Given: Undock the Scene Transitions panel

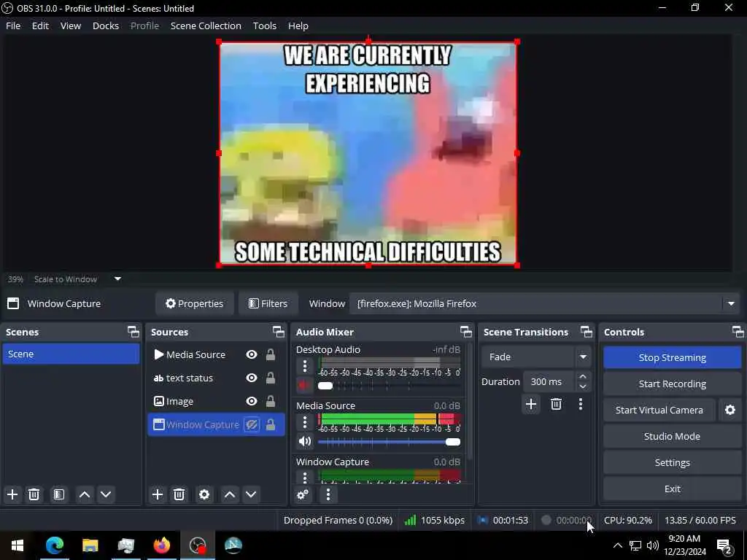Looking at the screenshot, I should pos(587,332).
